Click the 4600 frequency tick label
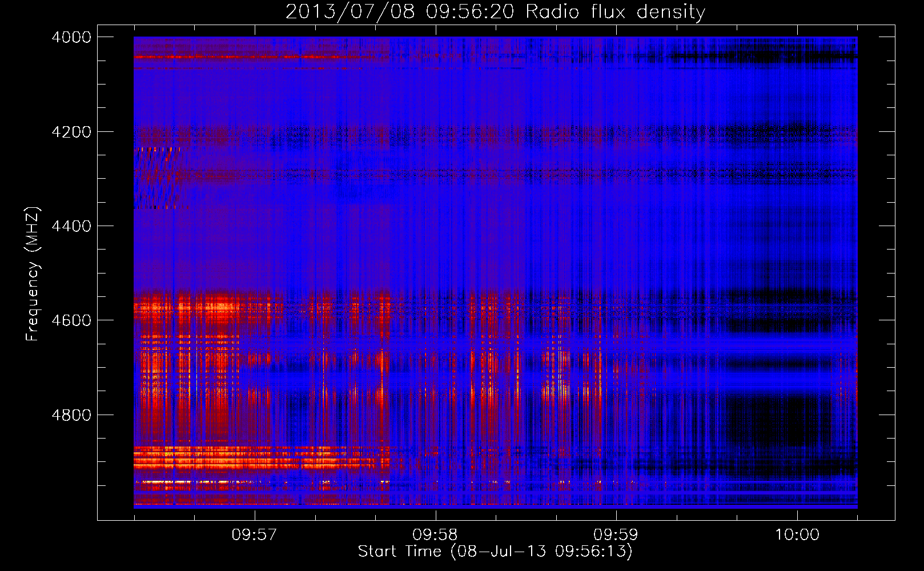This screenshot has width=924, height=571. [x=71, y=320]
